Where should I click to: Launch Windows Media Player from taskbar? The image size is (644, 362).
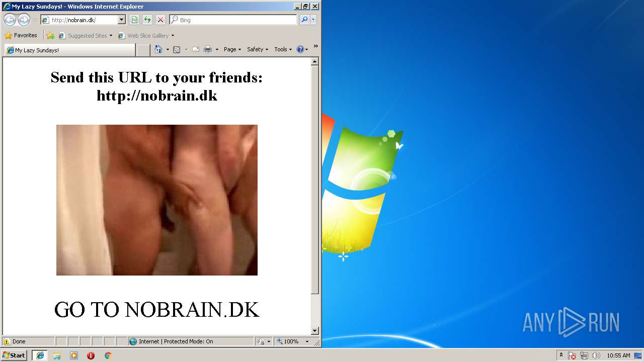(74, 355)
